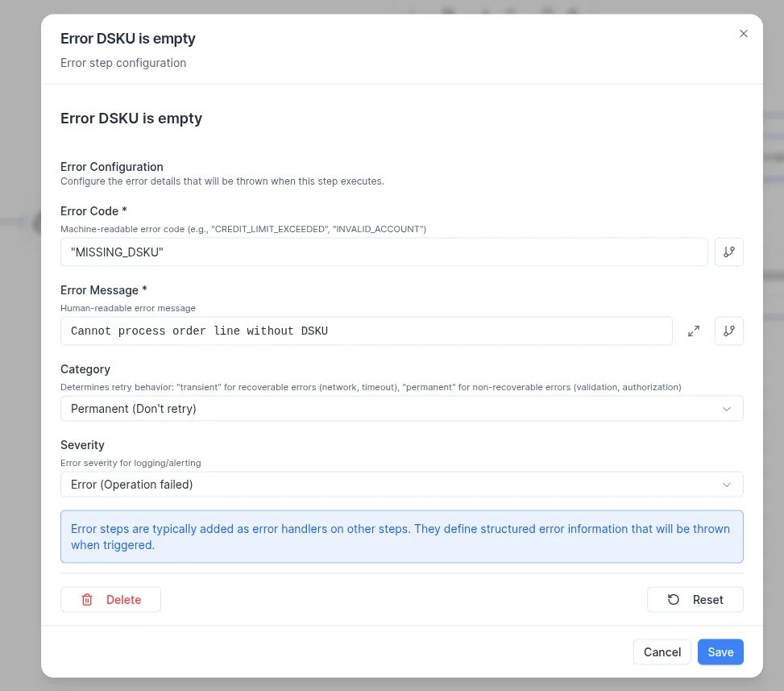The image size is (784, 691).
Task: Click into the Error Message text field
Action: point(366,331)
